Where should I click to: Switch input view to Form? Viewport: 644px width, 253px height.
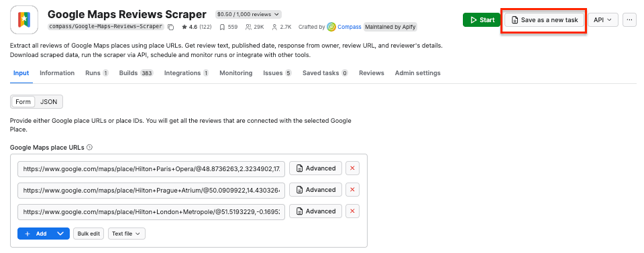point(23,102)
